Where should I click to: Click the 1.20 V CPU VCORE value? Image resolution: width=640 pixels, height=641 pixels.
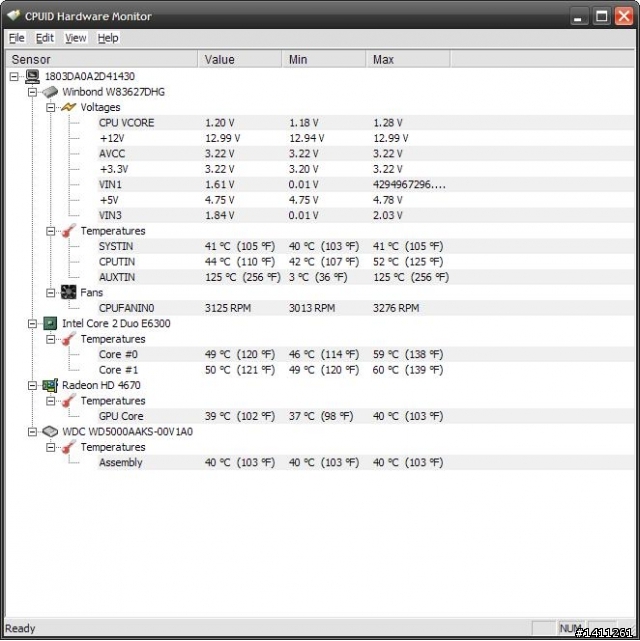(219, 123)
